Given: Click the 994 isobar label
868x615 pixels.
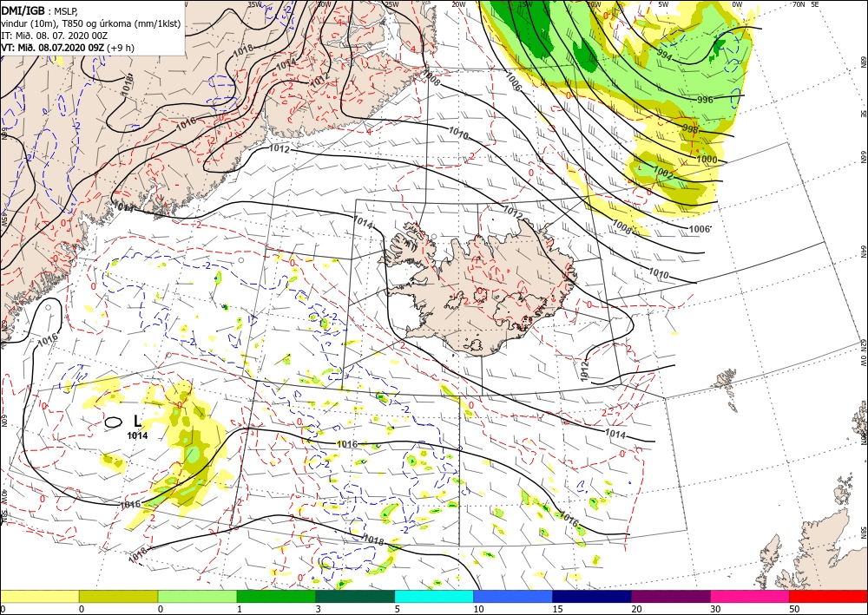Looking at the screenshot, I should [x=665, y=54].
